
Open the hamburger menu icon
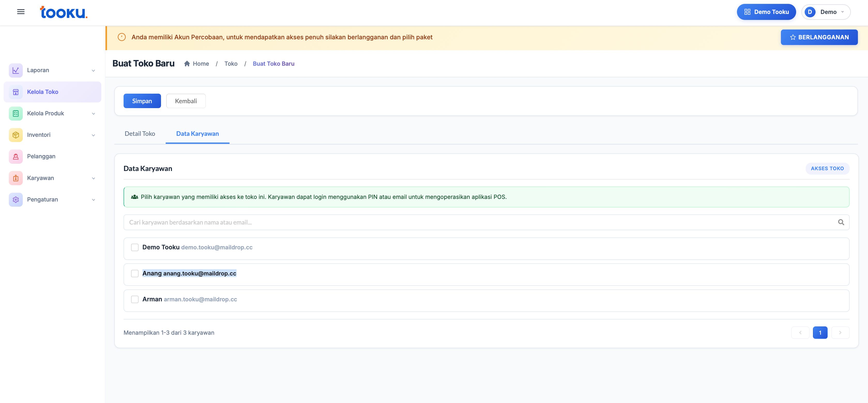21,12
